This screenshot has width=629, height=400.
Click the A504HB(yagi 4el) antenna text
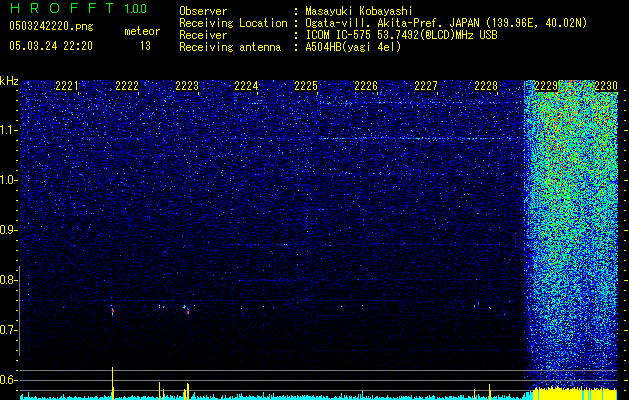tap(353, 47)
